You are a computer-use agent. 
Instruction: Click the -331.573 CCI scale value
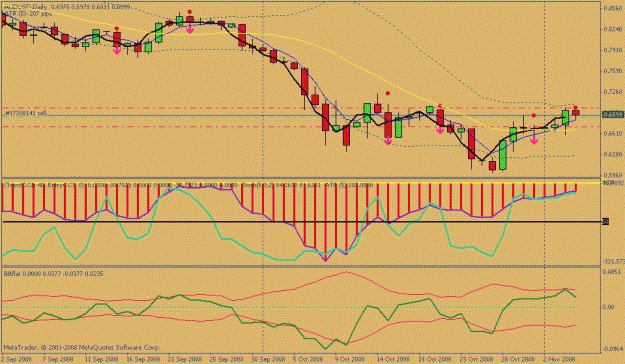(x=614, y=261)
